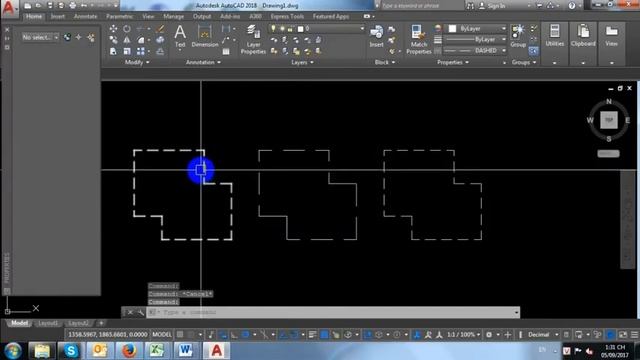Image resolution: width=640 pixels, height=360 pixels.
Task: Select the Explode tool in Modify panel
Action: (160, 40)
